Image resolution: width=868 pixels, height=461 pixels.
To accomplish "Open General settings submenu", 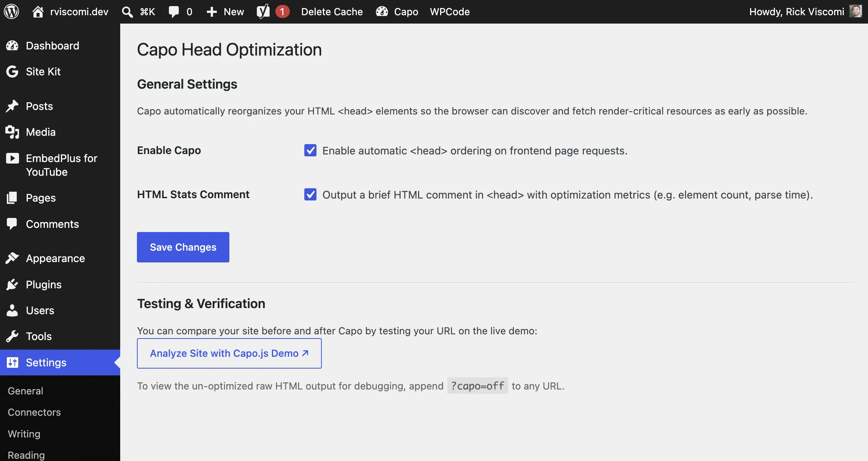I will (25, 391).
